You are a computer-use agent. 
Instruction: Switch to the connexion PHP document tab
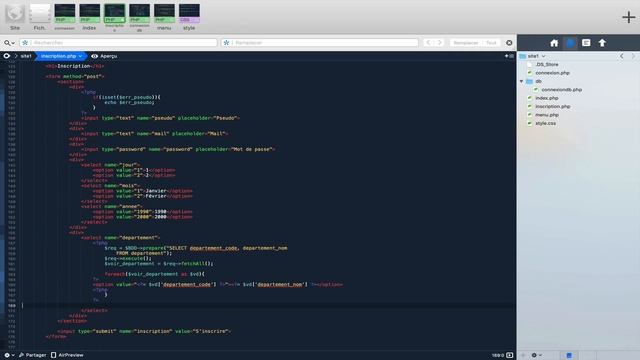coord(64,16)
